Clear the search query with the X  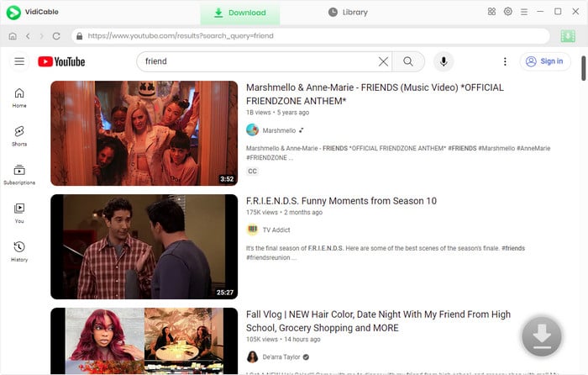pyautogui.click(x=383, y=61)
